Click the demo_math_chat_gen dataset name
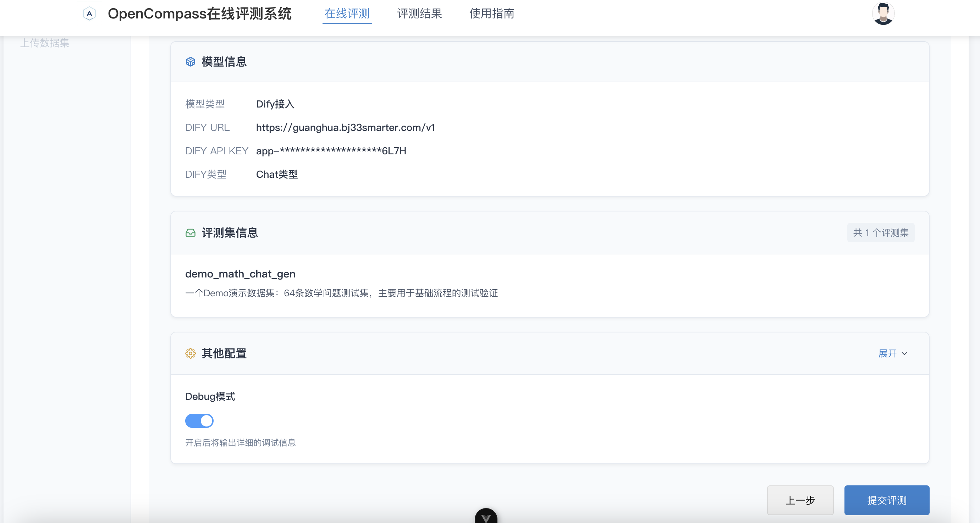The height and width of the screenshot is (523, 980). click(240, 274)
